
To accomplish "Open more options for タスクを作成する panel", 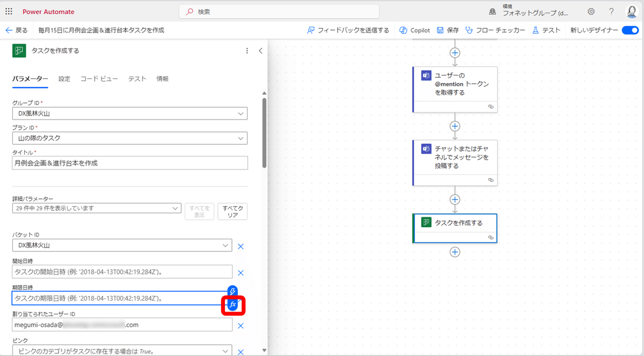I will pyautogui.click(x=247, y=51).
